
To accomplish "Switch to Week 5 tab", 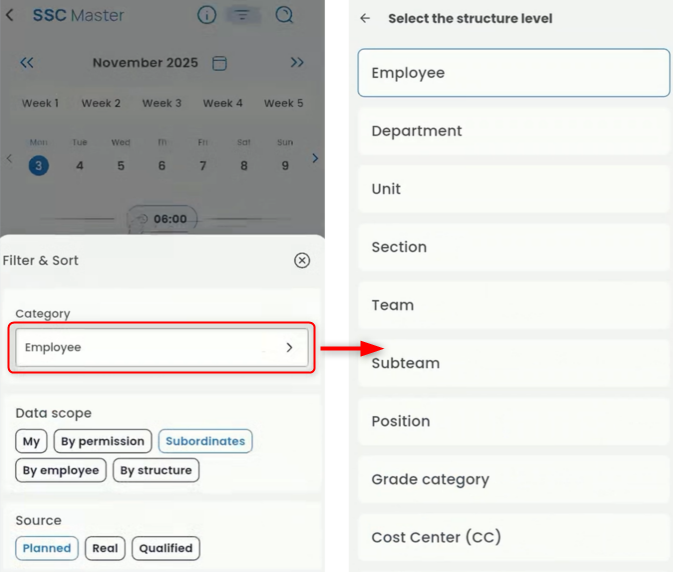I will coord(283,103).
